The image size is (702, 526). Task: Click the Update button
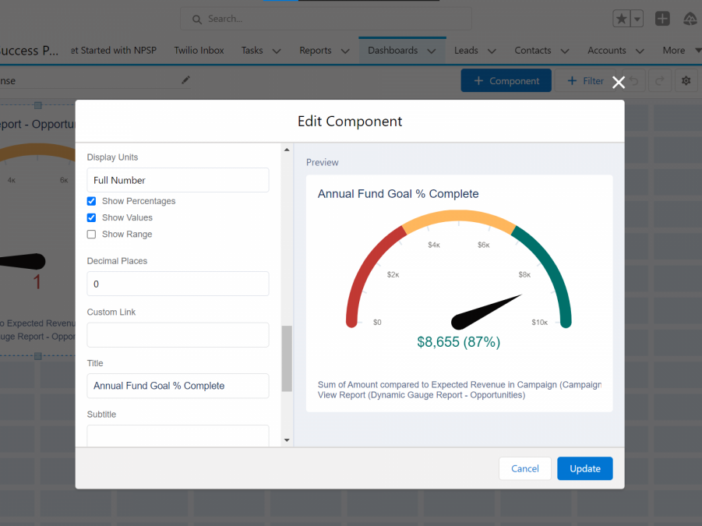pos(585,468)
